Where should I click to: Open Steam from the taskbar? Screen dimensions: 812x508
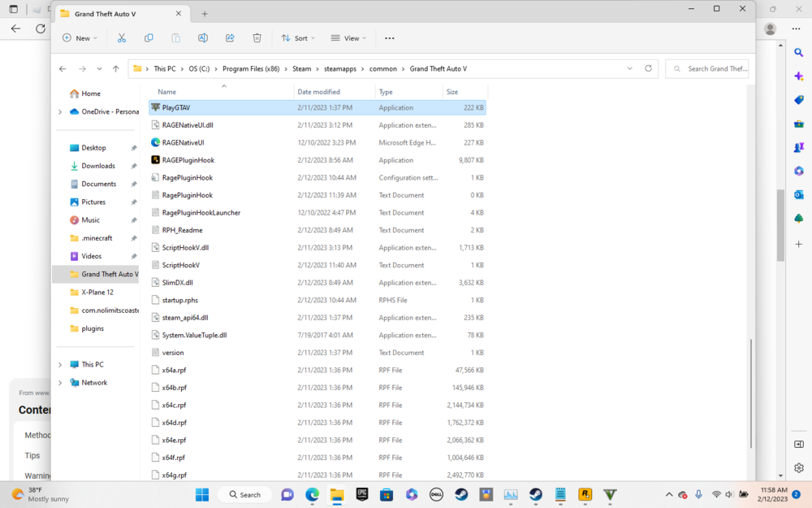(461, 494)
